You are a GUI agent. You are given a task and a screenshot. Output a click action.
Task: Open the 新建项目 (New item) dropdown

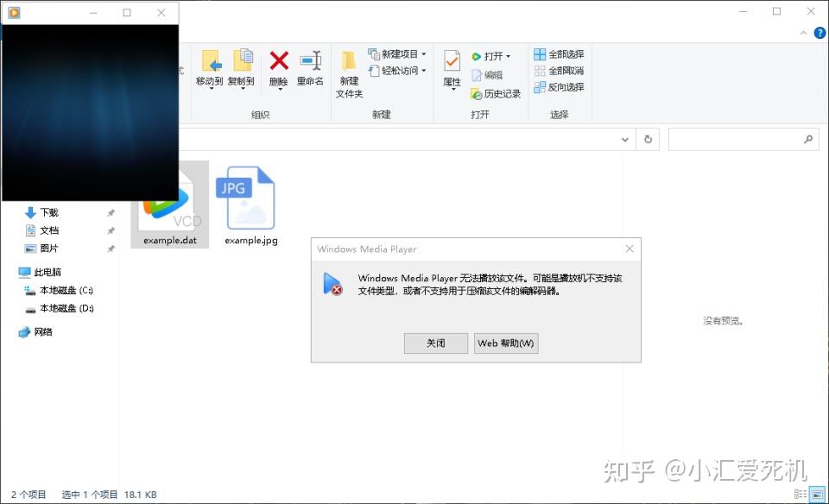coord(423,54)
